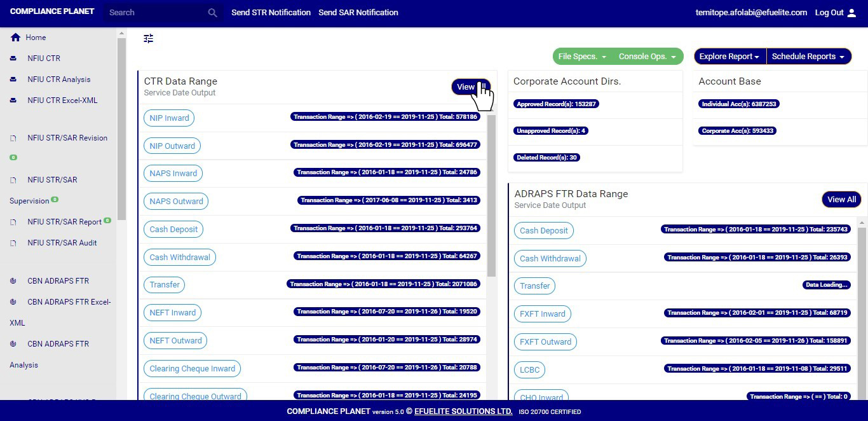Click the NFIU CTR Excel-XML icon

[x=13, y=100]
